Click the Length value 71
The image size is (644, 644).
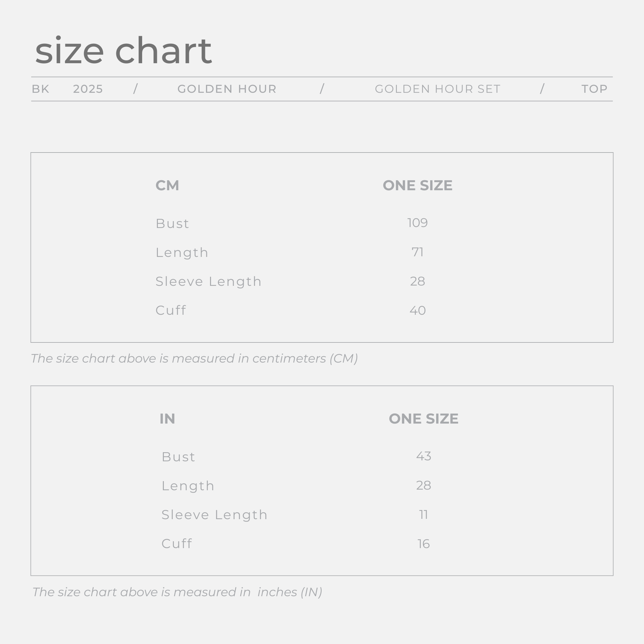(417, 252)
